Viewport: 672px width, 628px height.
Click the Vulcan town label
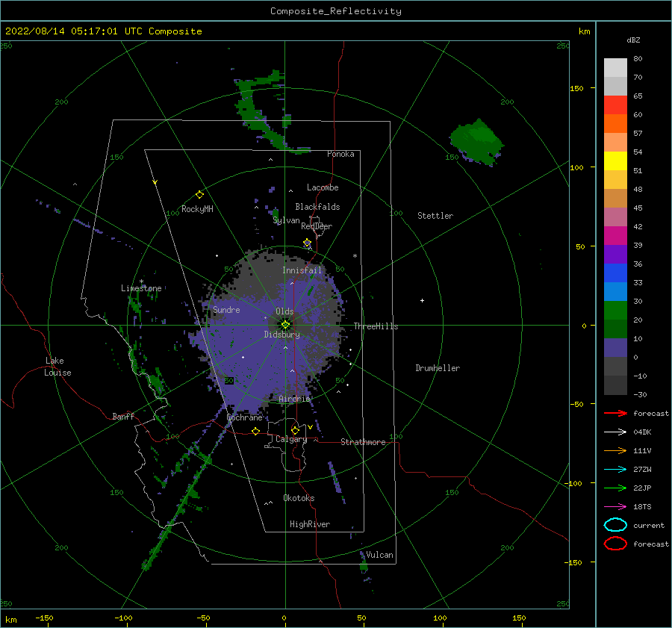tap(379, 555)
